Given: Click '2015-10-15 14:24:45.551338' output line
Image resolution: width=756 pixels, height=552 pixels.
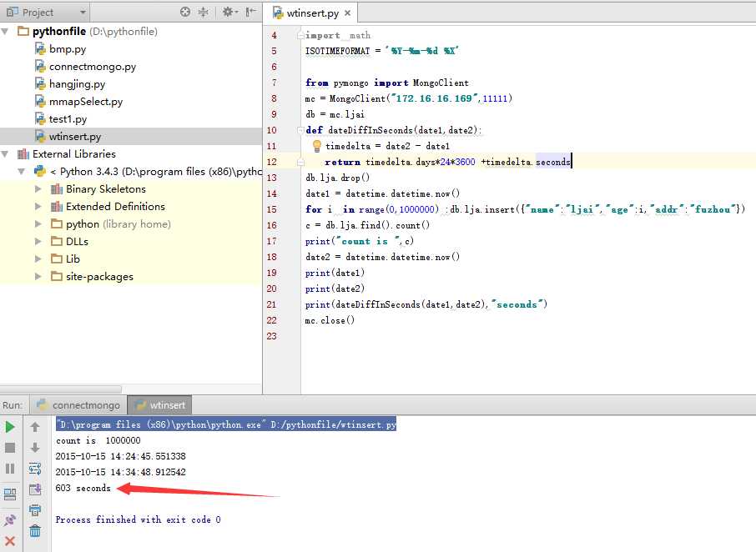Looking at the screenshot, I should pos(120,456).
